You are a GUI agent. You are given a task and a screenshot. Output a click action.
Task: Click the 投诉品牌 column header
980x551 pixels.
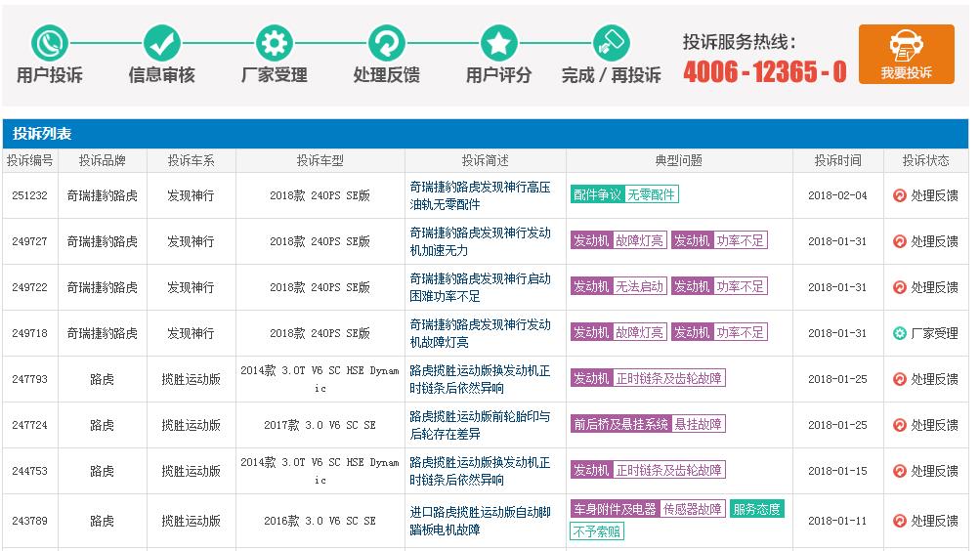103,160
